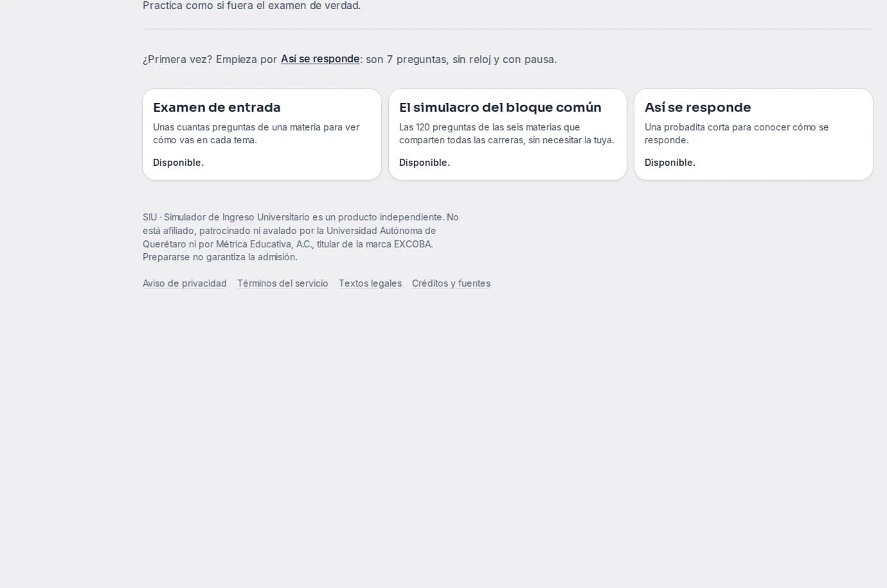Click the '¿Primera vez? Empieza por' text
The image size is (887, 588).
point(210,59)
